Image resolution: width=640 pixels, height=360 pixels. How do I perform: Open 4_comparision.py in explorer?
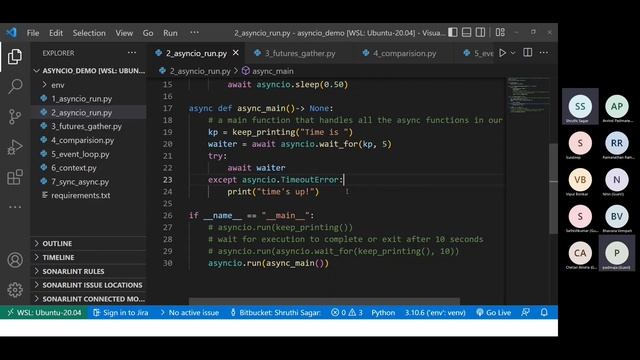(89, 140)
